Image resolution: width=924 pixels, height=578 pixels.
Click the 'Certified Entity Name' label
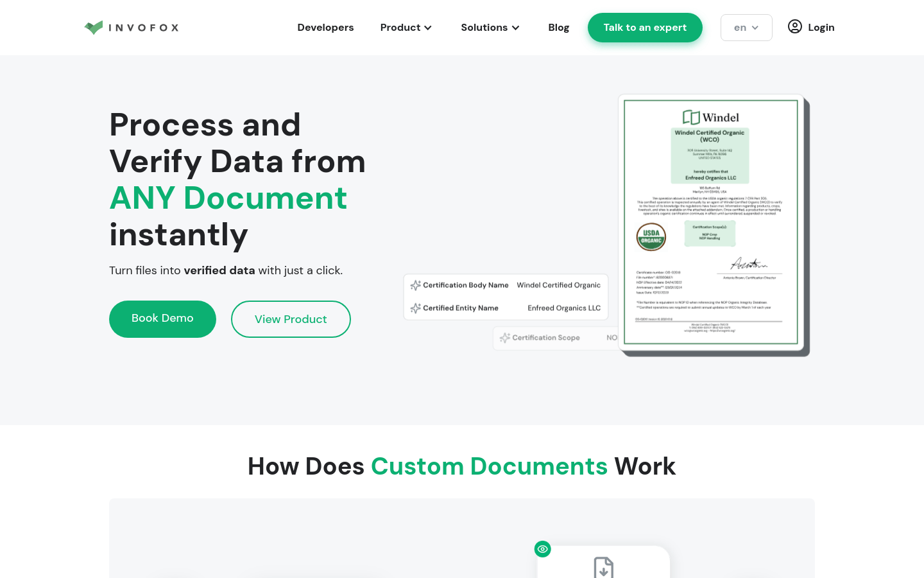(x=461, y=308)
